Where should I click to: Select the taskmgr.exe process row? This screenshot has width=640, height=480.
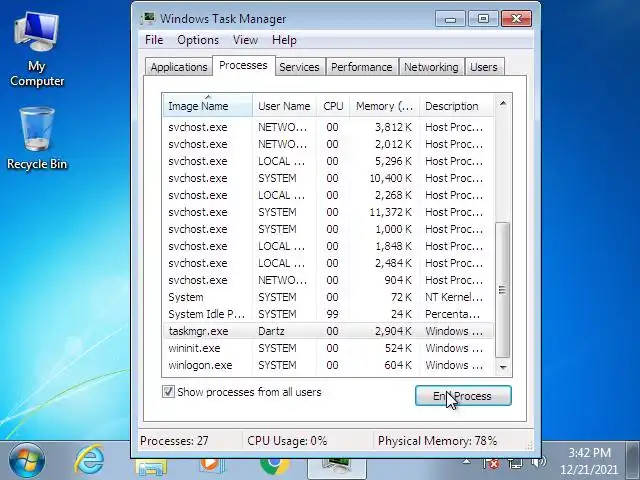click(328, 331)
